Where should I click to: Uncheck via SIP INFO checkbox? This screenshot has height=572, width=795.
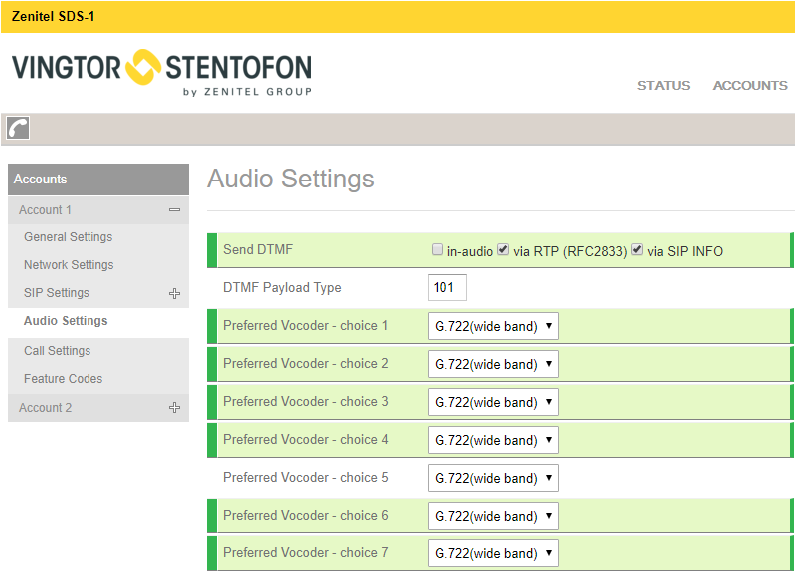637,250
